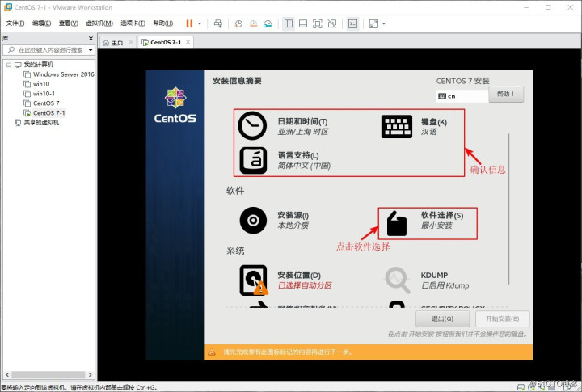Click the 简体中文 (中国) text

[304, 166]
